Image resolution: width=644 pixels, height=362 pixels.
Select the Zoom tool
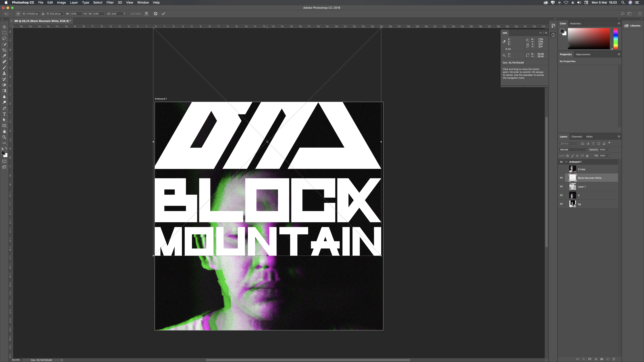click(4, 137)
